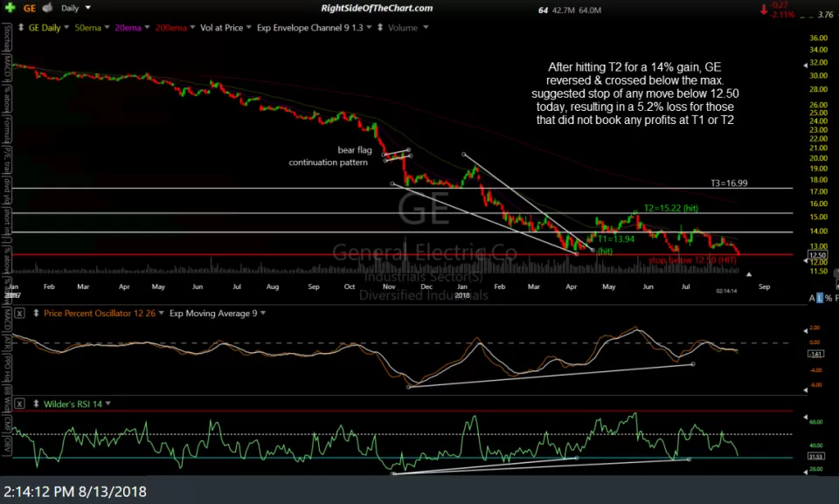This screenshot has height=504, width=839.
Task: Click the small up triangle beside time axis
Action: click(749, 274)
